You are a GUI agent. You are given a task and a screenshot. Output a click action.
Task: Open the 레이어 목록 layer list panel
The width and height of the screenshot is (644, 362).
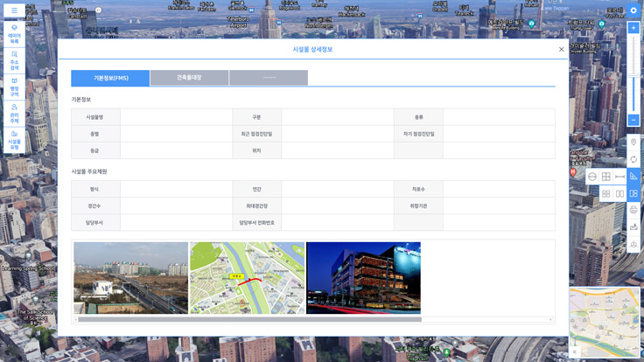coord(14,34)
